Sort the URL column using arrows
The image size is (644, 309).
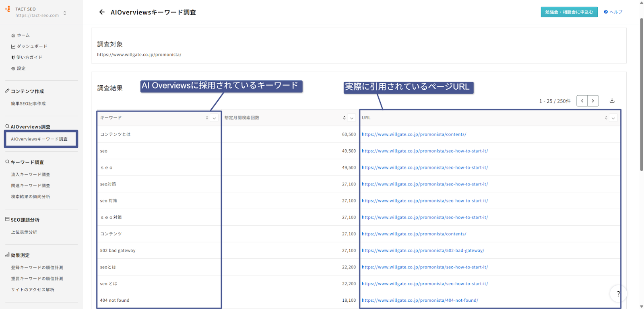pos(606,118)
